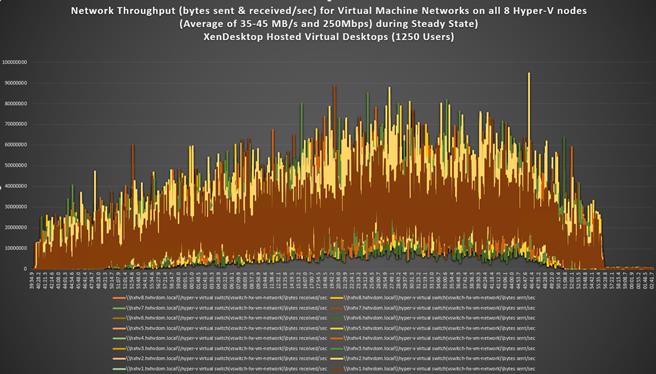The width and height of the screenshot is (656, 374).
Task: Click the xshv5 bytes sent/sec legend color key
Action: point(336,328)
